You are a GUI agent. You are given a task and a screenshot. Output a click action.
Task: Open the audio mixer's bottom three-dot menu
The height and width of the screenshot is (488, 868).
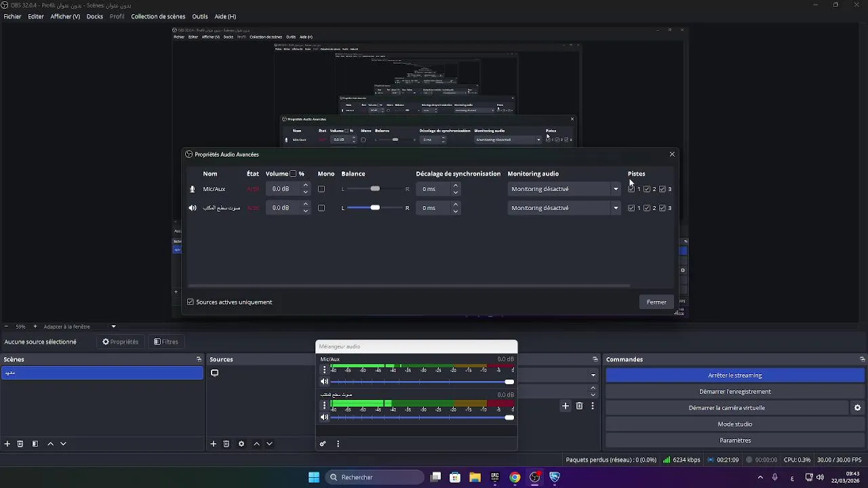(338, 444)
